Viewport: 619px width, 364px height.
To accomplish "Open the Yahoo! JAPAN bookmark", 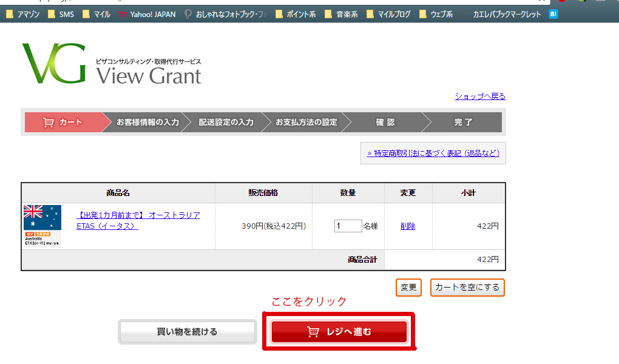I will [x=147, y=14].
